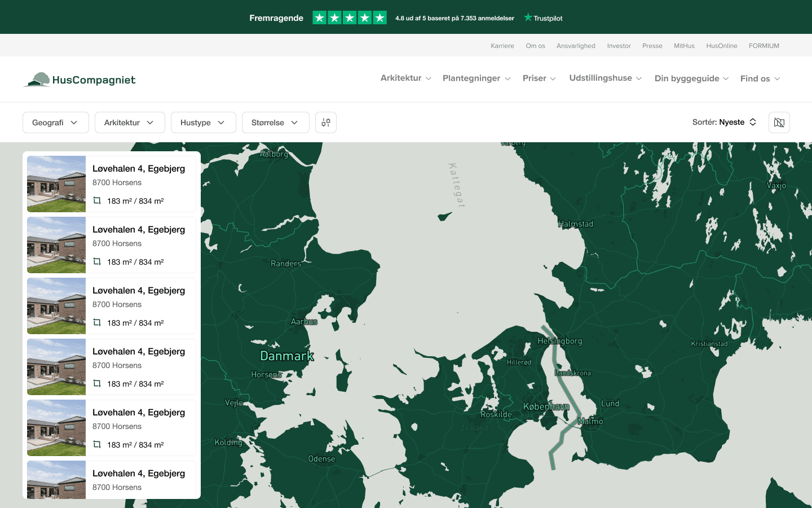Image resolution: width=812 pixels, height=508 pixels.
Task: Click the Trustpilot five-star rating
Action: 350,18
